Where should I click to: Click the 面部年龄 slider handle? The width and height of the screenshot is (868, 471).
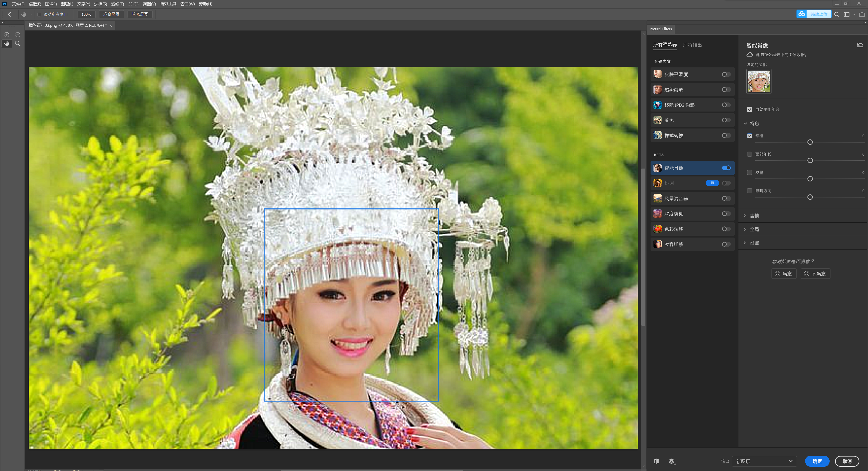tap(810, 160)
